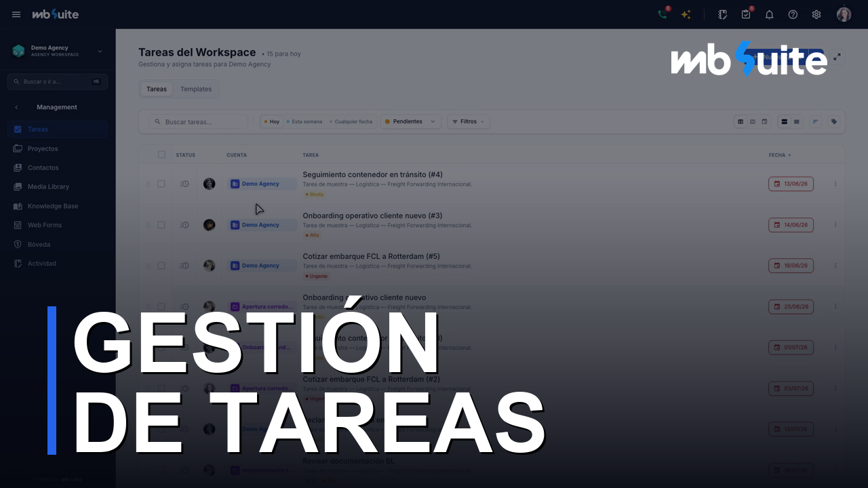Click the status icon for Cotizar embarque (#5)
The image size is (868, 488).
pyautogui.click(x=184, y=266)
